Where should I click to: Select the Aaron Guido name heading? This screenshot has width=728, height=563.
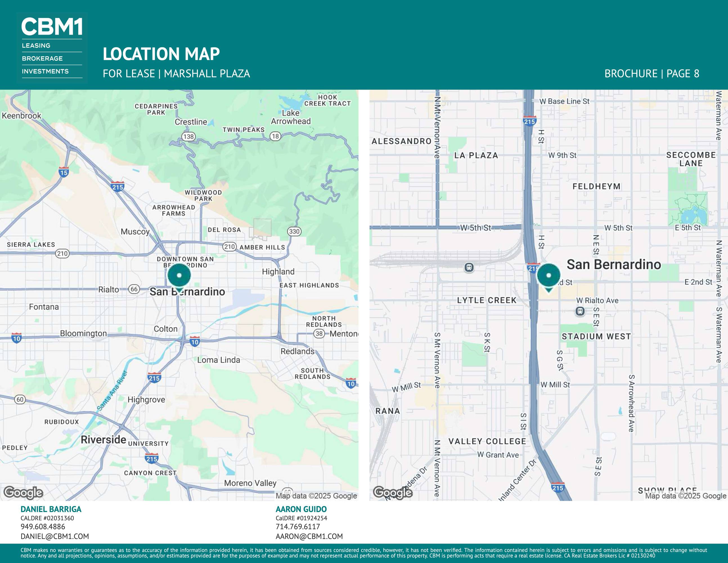pyautogui.click(x=301, y=509)
